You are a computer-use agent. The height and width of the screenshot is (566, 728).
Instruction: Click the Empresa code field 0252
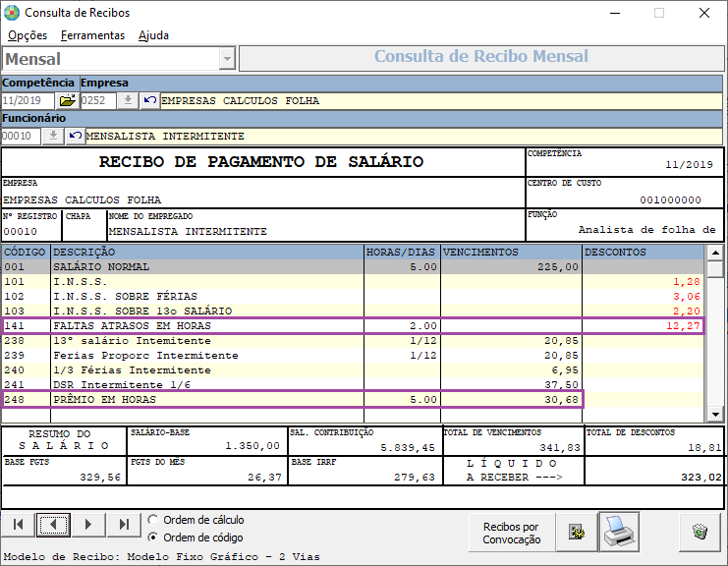(x=98, y=100)
